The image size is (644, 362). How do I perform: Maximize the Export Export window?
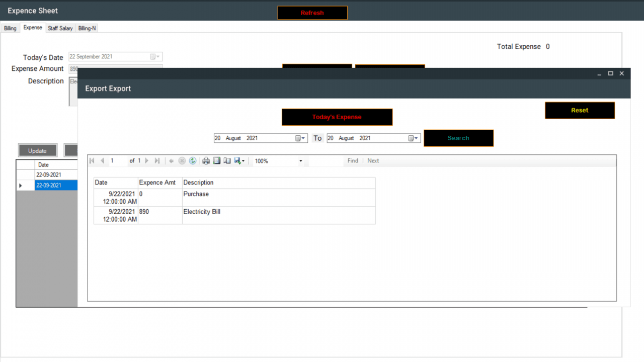(610, 73)
